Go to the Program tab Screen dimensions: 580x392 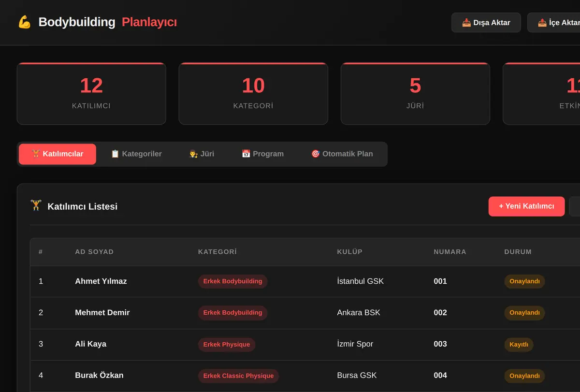pyautogui.click(x=262, y=154)
